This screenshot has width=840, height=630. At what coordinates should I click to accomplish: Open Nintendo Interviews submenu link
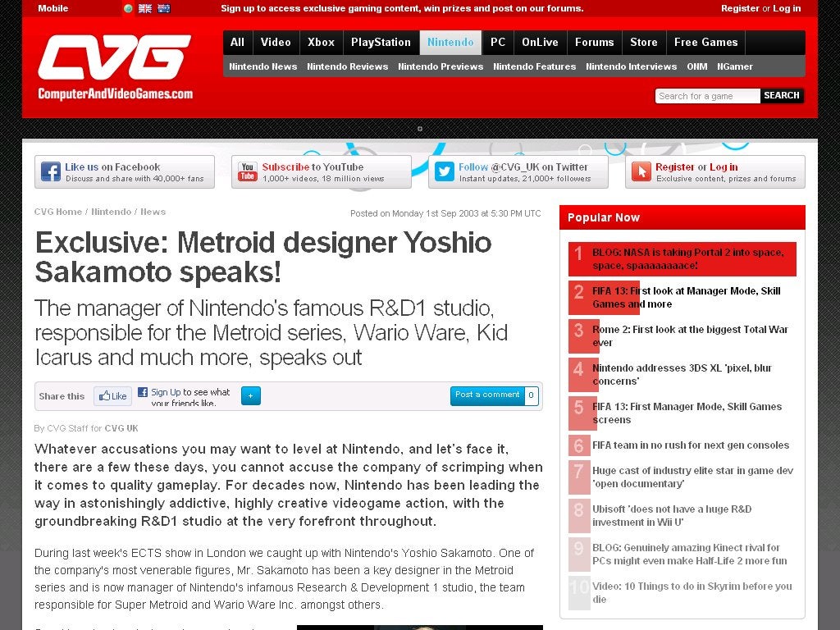click(631, 66)
